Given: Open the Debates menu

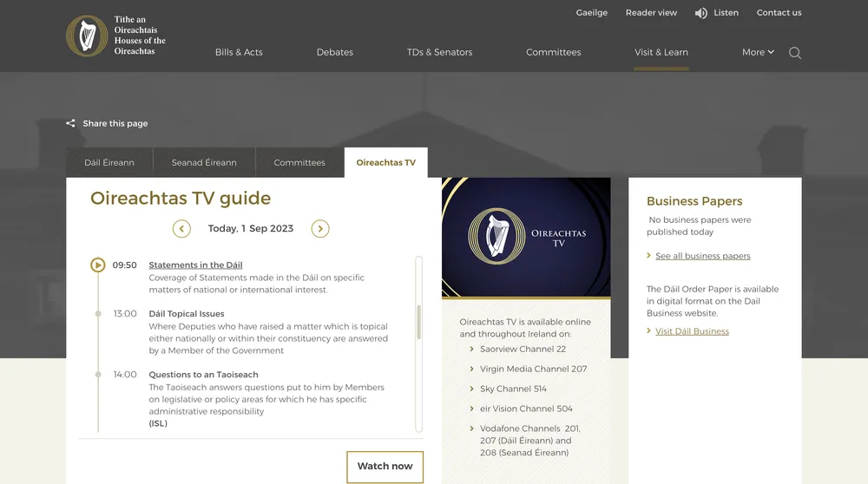Looking at the screenshot, I should (335, 52).
